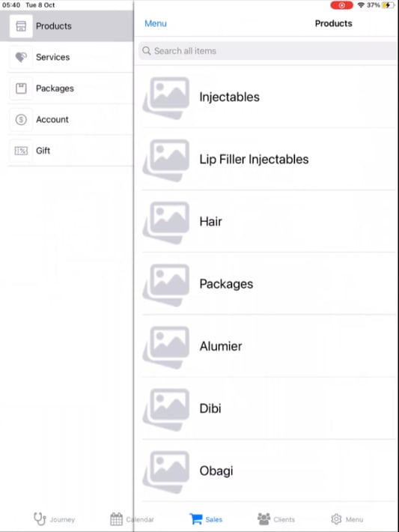This screenshot has height=532, width=399.
Task: Open the Packages box icon in sidebar
Action: [x=21, y=88]
